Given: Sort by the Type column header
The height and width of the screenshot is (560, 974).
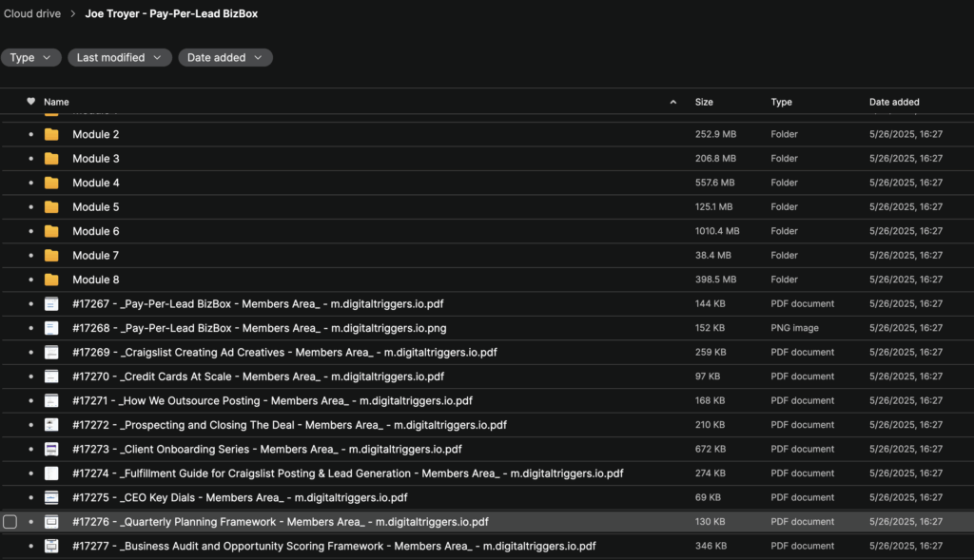Looking at the screenshot, I should click(x=782, y=102).
